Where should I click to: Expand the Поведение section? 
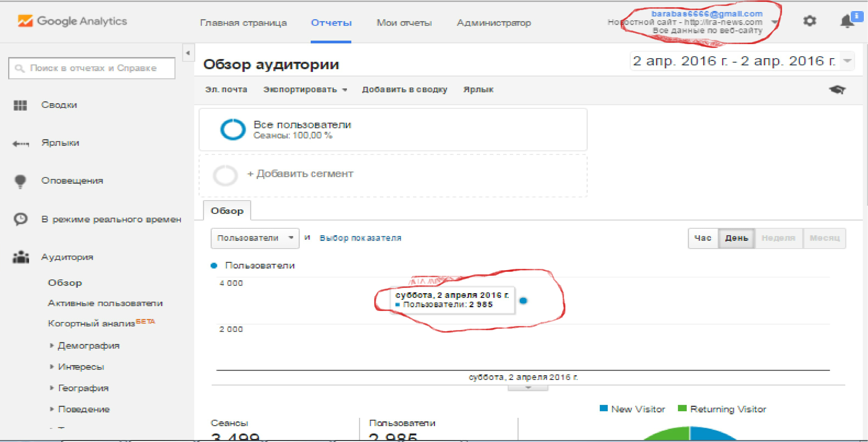point(52,409)
